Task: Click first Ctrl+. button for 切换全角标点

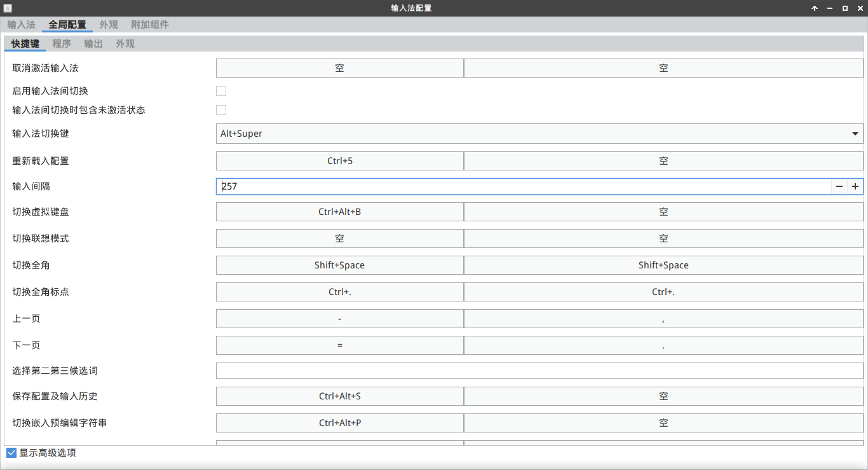Action: coord(340,292)
